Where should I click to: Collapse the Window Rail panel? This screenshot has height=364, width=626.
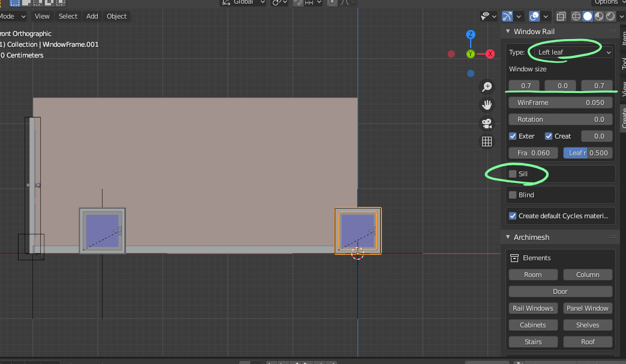click(x=508, y=31)
